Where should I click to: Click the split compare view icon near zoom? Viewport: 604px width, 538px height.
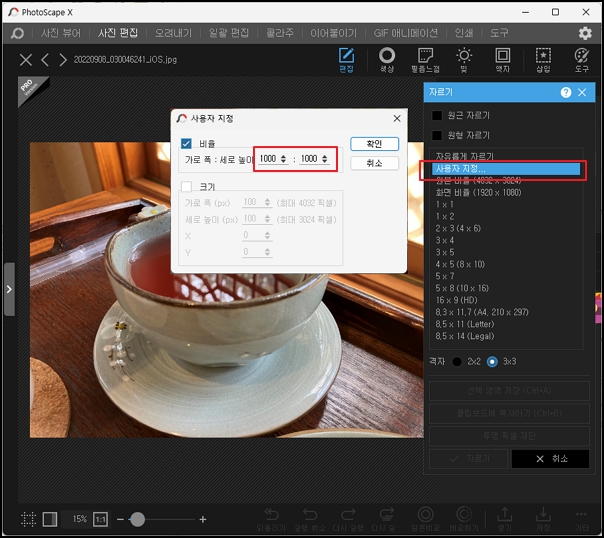pos(50,519)
